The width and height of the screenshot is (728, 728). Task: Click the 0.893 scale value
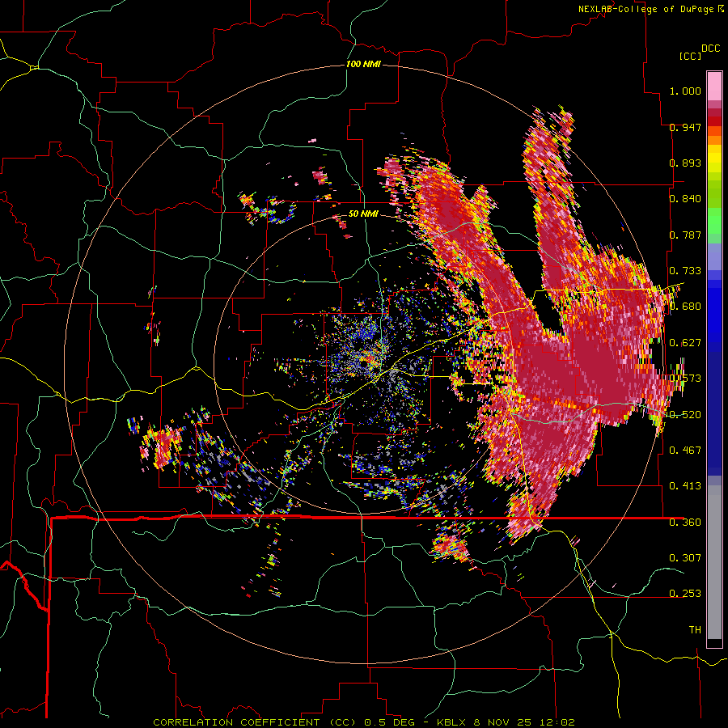coord(685,163)
